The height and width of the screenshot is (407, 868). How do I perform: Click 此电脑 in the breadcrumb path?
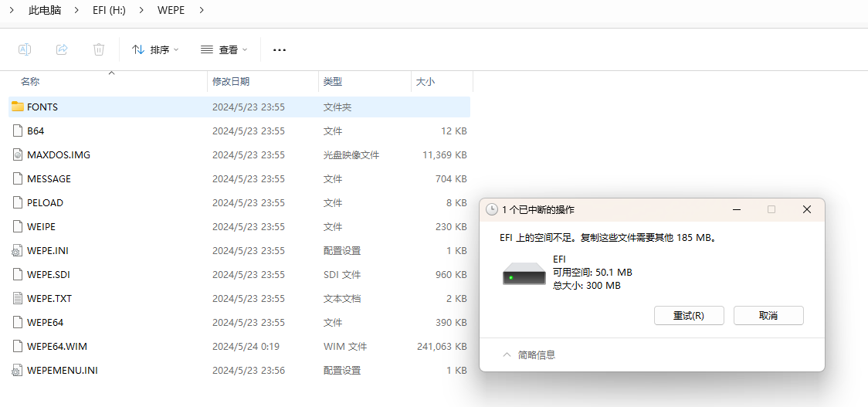45,11
